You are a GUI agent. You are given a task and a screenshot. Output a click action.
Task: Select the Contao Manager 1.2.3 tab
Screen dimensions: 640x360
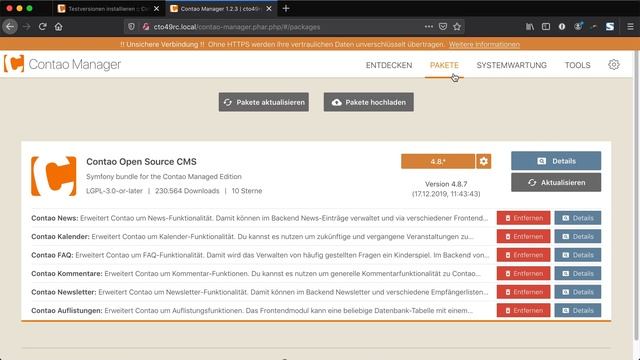click(220, 9)
